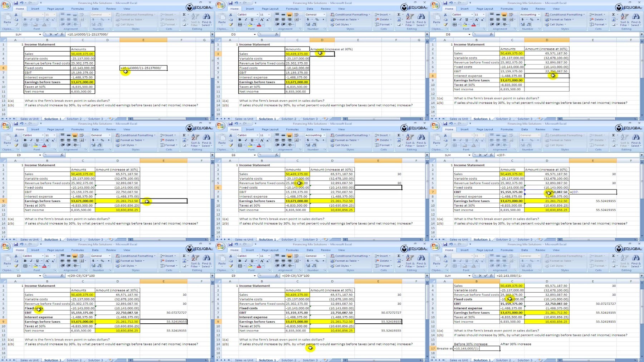Open Insert ribbon tab in window showing Name Box D3
644x362 pixels.
click(x=250, y=9)
